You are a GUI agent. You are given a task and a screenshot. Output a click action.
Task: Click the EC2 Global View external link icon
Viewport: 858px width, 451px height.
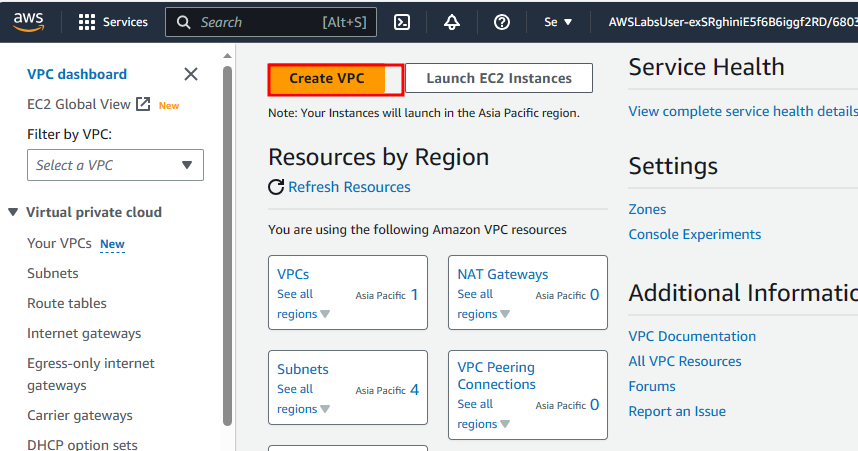pos(143,104)
